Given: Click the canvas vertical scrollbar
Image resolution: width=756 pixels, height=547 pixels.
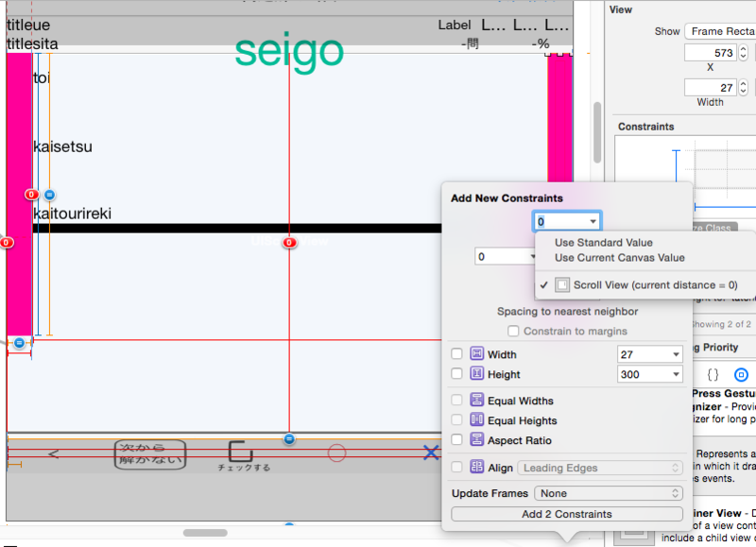Looking at the screenshot, I should (x=597, y=132).
